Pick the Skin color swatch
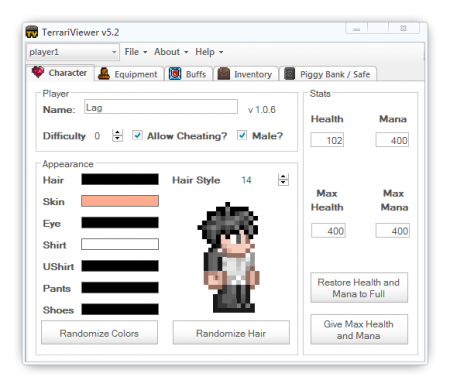This screenshot has width=450, height=387. pyautogui.click(x=120, y=201)
